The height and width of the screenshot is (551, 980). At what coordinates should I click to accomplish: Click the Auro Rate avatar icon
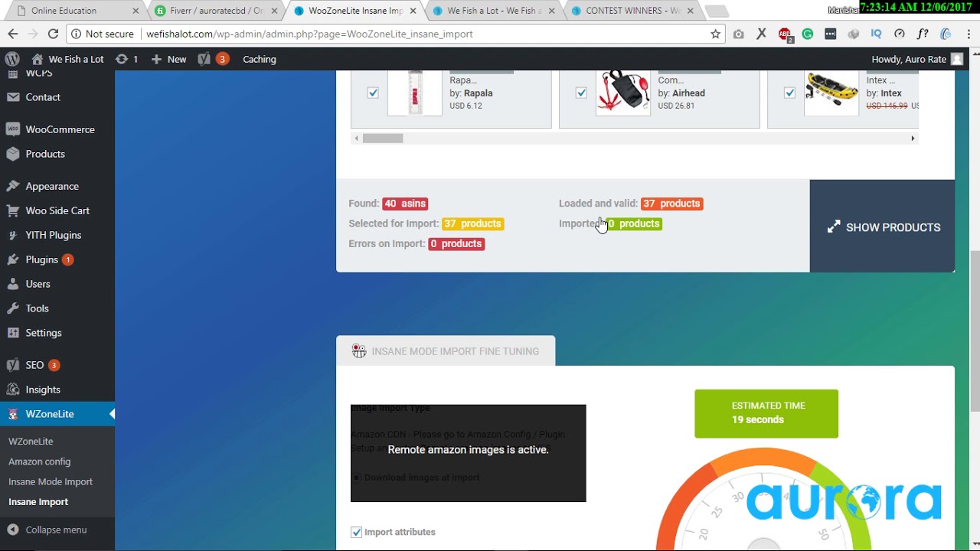point(957,59)
